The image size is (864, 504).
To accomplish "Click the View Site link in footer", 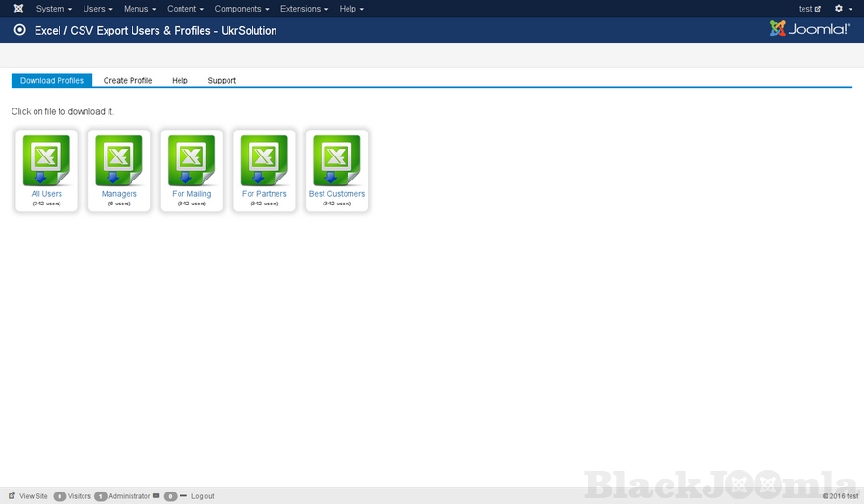I will pyautogui.click(x=33, y=496).
